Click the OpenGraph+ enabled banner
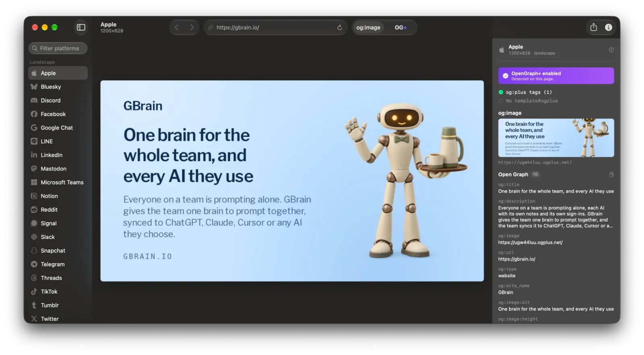This screenshot has height=355, width=644. [556, 76]
